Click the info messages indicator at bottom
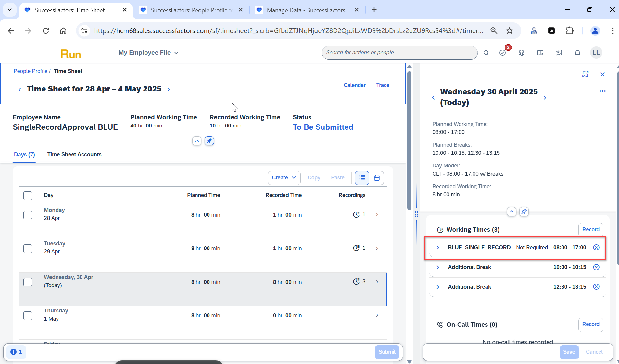 16,352
